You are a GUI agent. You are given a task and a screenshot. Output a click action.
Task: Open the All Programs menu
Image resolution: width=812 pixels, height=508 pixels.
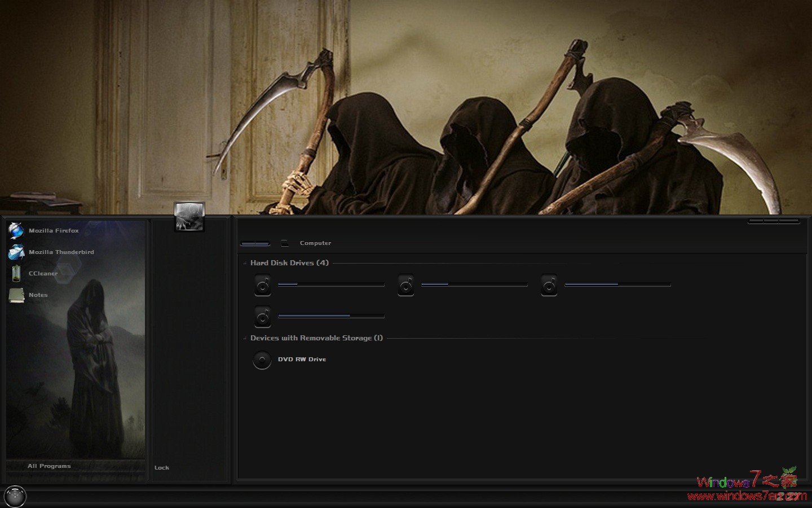pos(48,466)
